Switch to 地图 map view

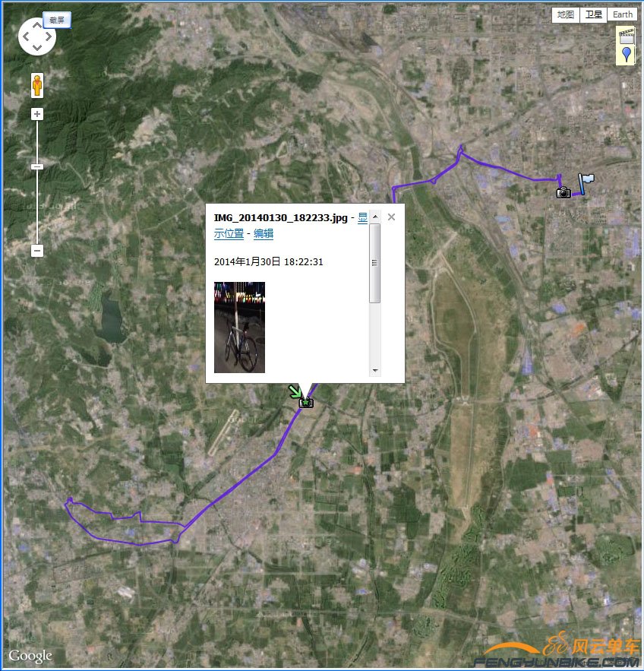[x=565, y=14]
